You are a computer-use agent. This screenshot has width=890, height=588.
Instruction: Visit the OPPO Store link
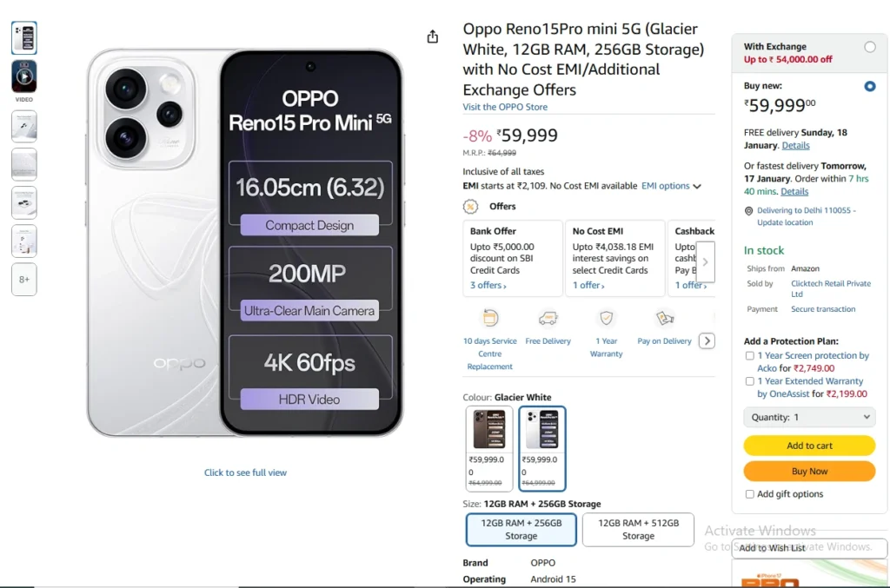coord(505,108)
